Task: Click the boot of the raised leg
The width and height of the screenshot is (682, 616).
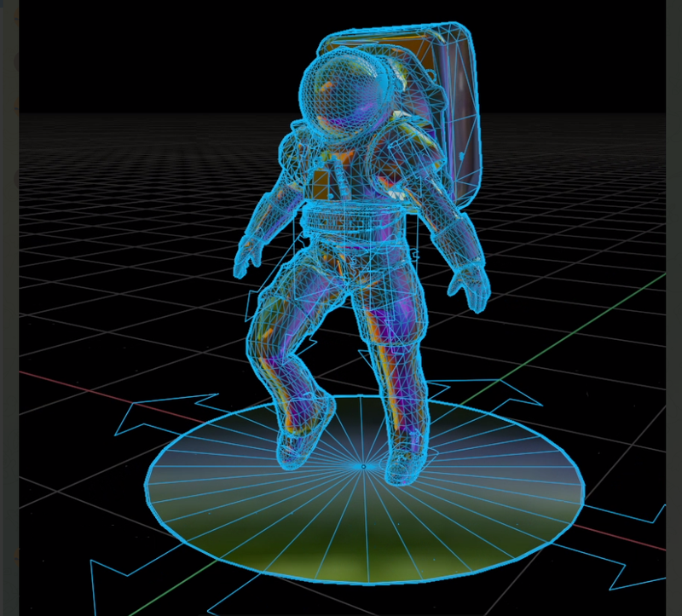Action: pyautogui.click(x=298, y=440)
